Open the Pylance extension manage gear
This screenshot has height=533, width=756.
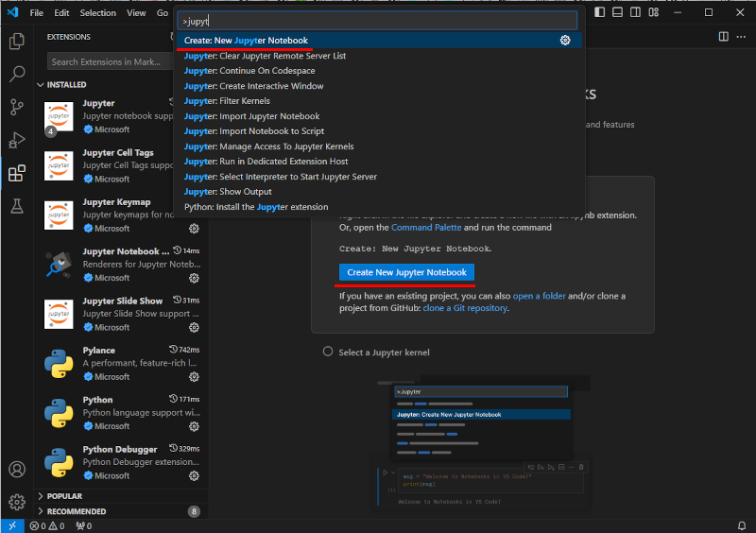tap(194, 377)
